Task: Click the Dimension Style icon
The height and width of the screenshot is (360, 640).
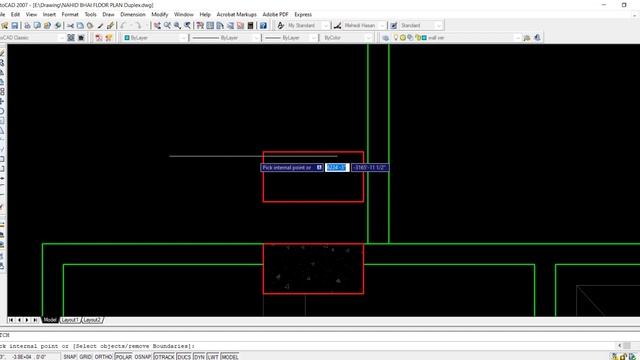Action: coord(337,25)
